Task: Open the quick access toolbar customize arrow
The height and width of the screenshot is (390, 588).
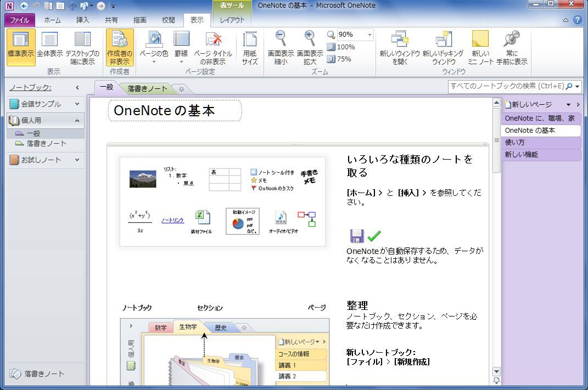Action: point(113,6)
